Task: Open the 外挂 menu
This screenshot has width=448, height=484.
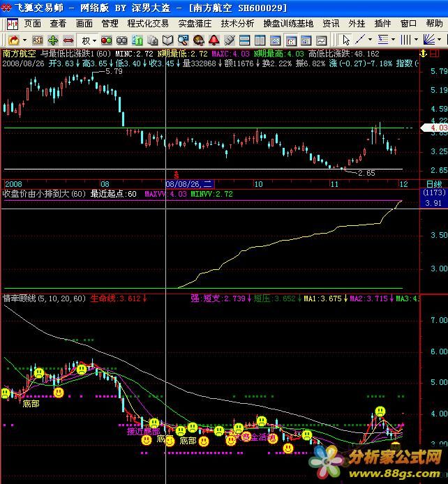Action: [357, 24]
